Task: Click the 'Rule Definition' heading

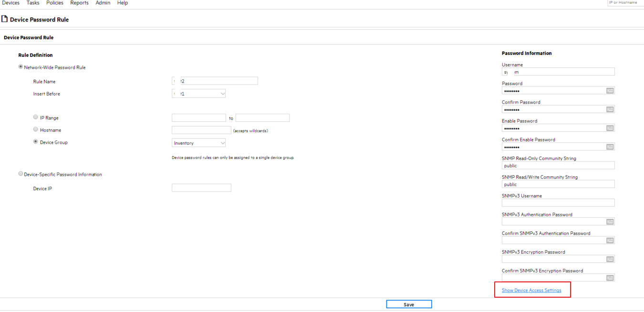Action: point(35,55)
